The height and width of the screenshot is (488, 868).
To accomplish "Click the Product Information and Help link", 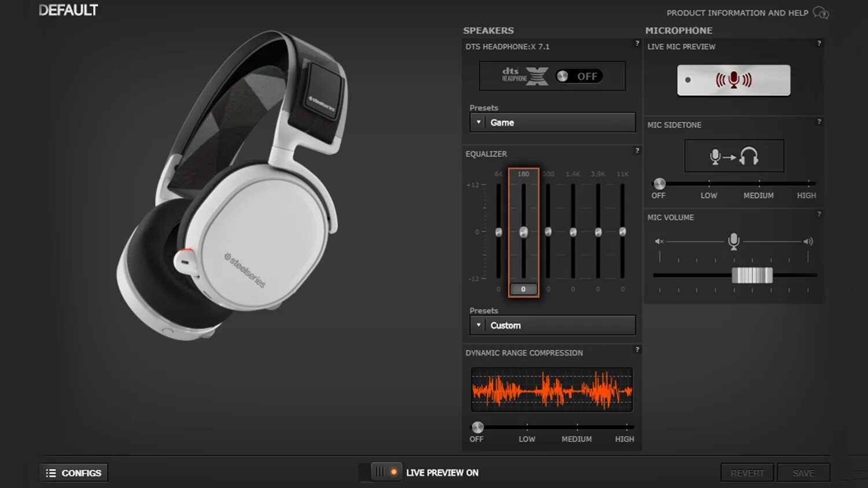I will tap(737, 13).
